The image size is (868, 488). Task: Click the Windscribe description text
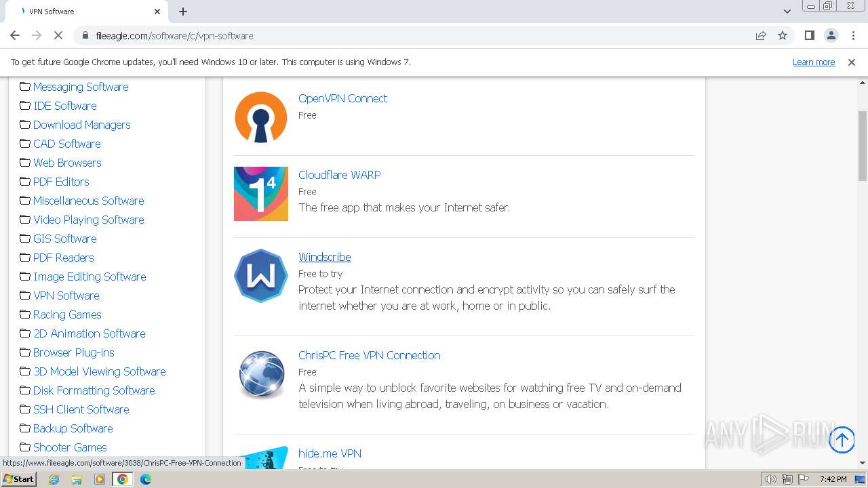point(487,298)
